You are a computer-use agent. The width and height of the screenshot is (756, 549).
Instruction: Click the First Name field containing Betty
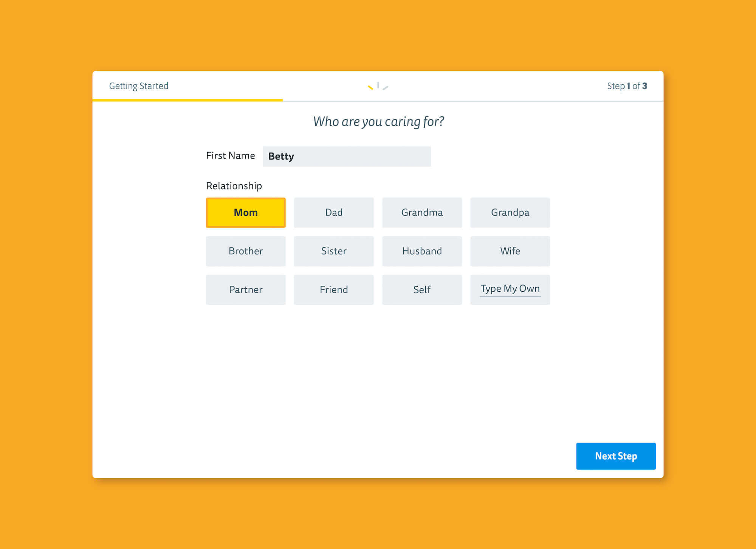point(347,156)
